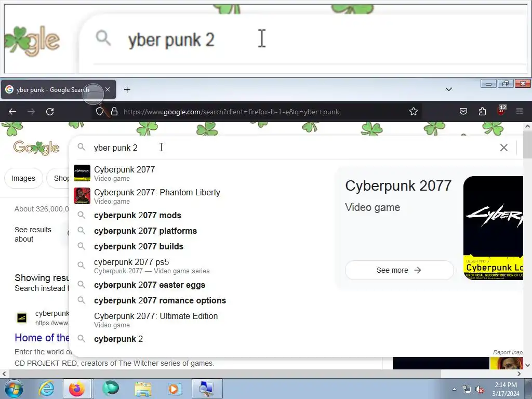This screenshot has height=399, width=532.
Task: Open the Home of the result link
Action: click(x=42, y=338)
